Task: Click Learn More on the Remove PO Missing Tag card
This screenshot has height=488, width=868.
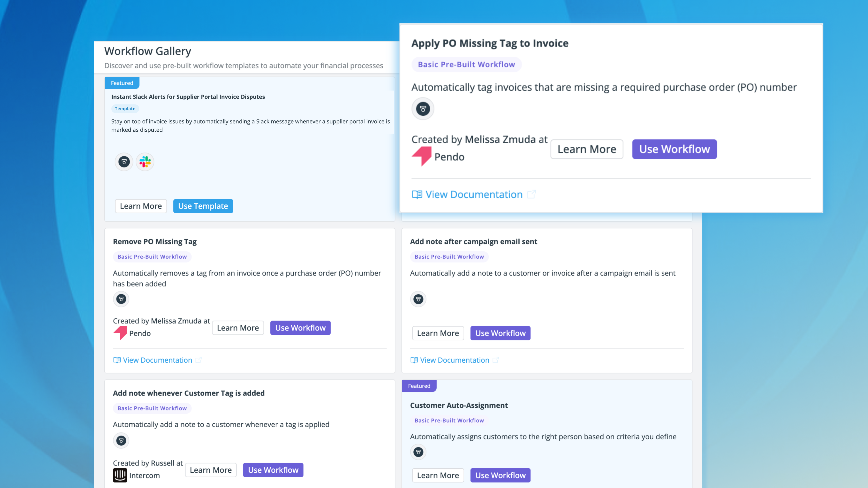Action: pyautogui.click(x=238, y=328)
